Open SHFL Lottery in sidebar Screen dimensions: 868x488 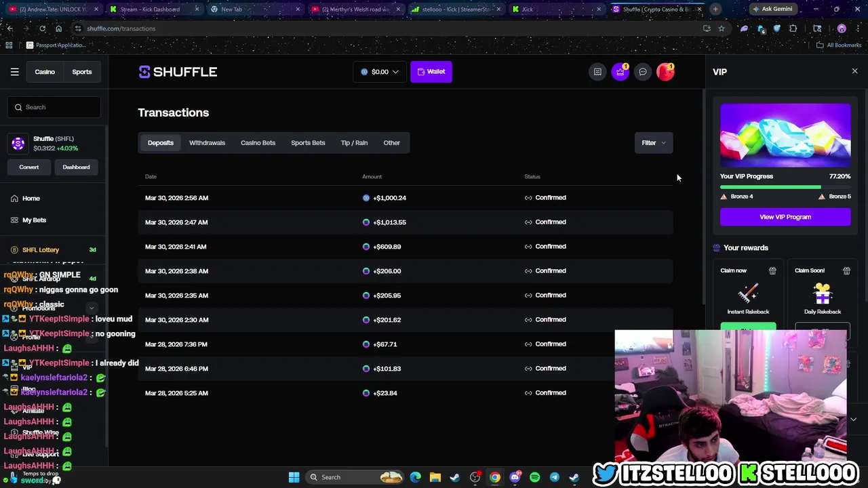pos(41,249)
